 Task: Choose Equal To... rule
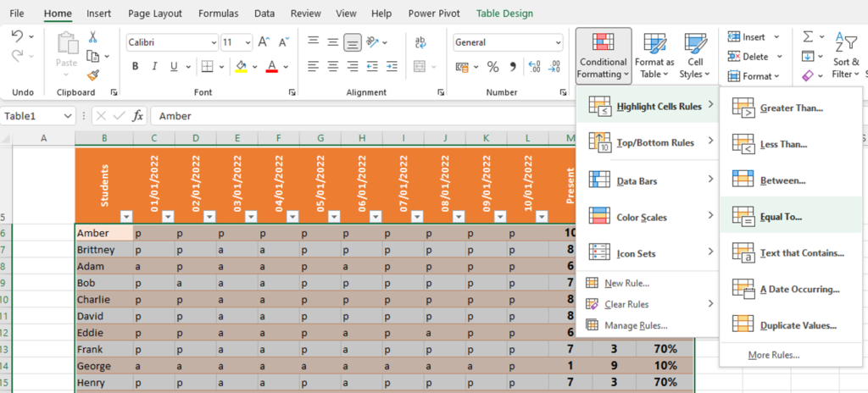coord(791,217)
